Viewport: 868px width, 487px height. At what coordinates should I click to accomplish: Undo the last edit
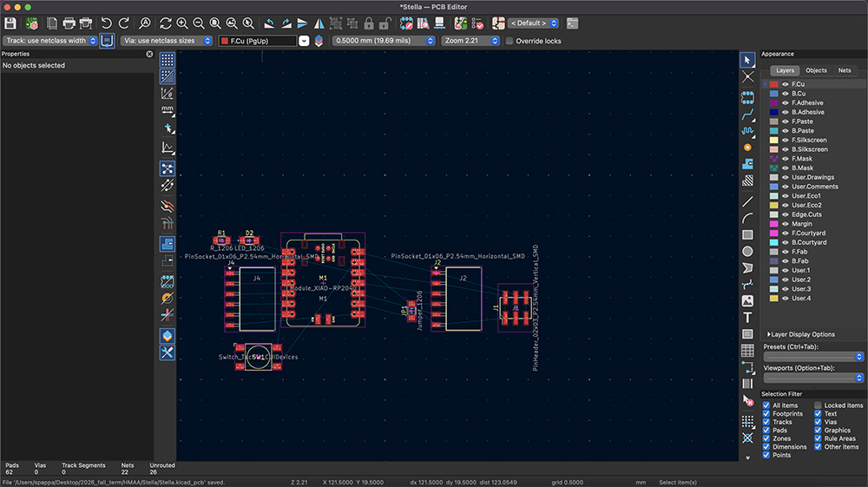pos(106,23)
